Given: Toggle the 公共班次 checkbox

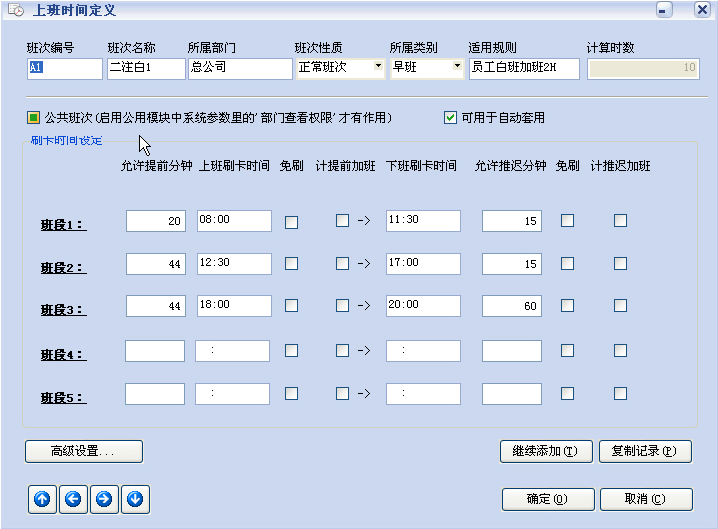Looking at the screenshot, I should (33, 117).
